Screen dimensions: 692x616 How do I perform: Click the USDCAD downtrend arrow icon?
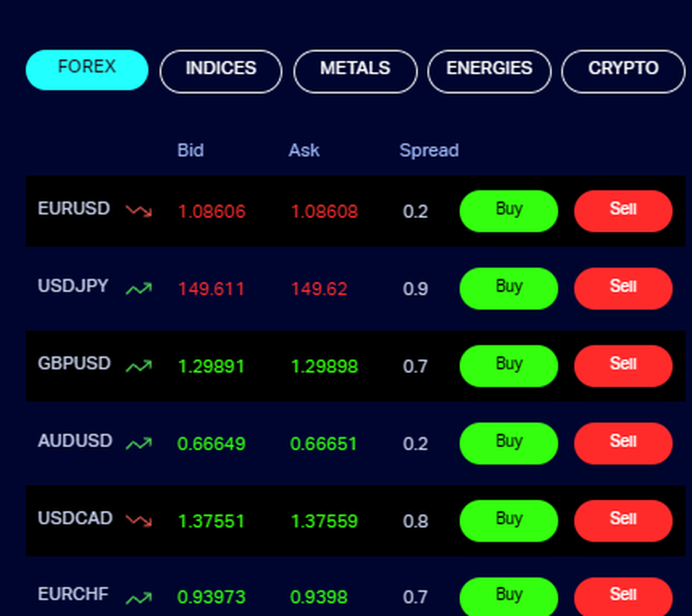tap(138, 520)
